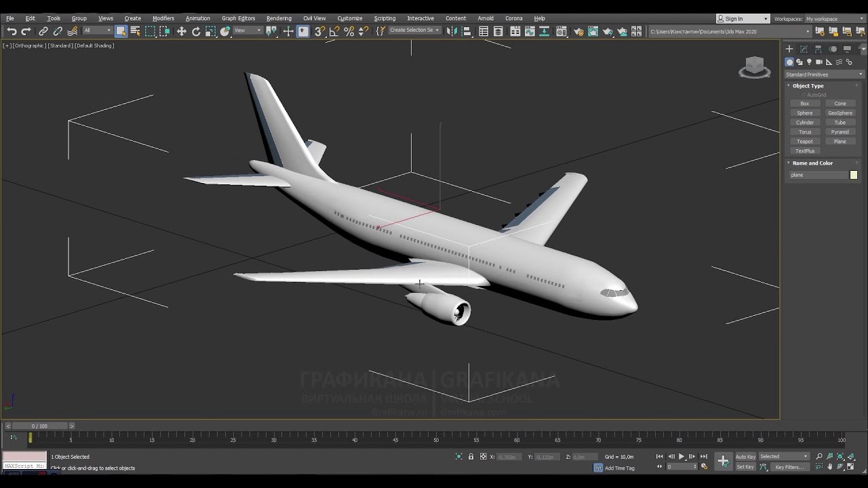Screen dimensions: 868x488
Task: Toggle Select and Manipulate
Action: (288, 31)
